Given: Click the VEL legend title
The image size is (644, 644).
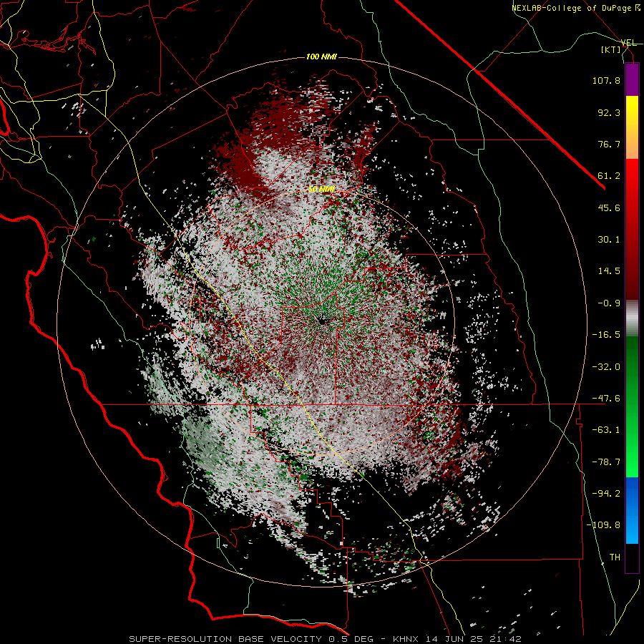Looking at the screenshot, I should click(x=628, y=43).
